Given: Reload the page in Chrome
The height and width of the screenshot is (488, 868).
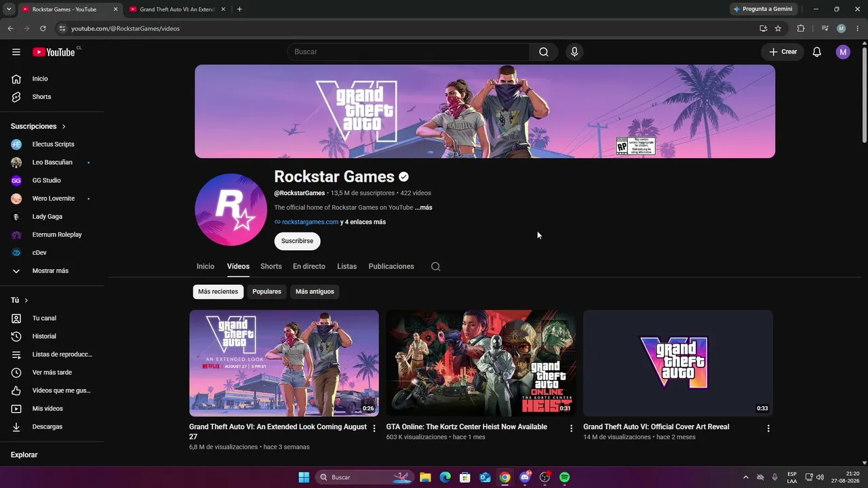Looking at the screenshot, I should pos(43,28).
